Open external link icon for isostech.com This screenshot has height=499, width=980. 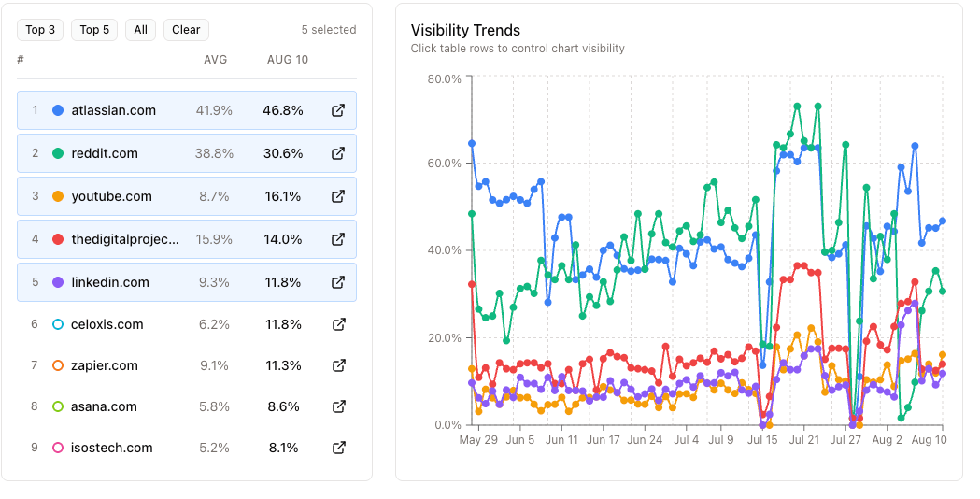[338, 448]
